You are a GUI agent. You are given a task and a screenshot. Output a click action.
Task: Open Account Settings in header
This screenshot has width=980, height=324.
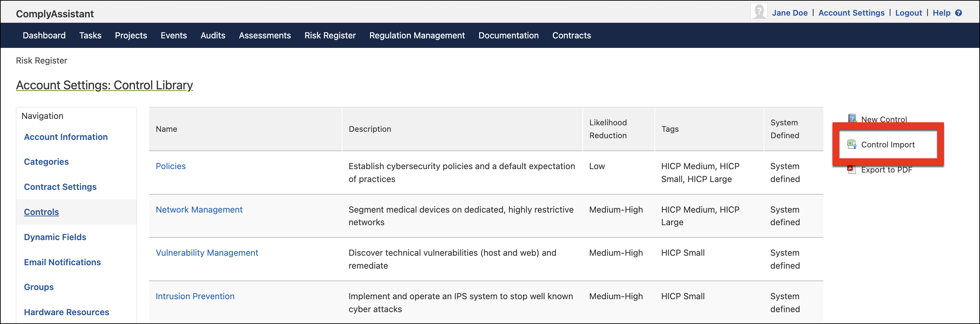(x=852, y=13)
